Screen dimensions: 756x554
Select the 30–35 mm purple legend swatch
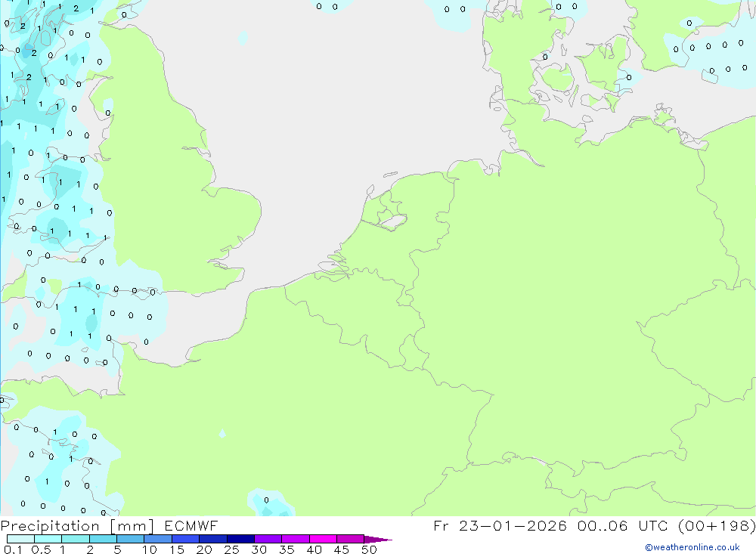(x=268, y=539)
